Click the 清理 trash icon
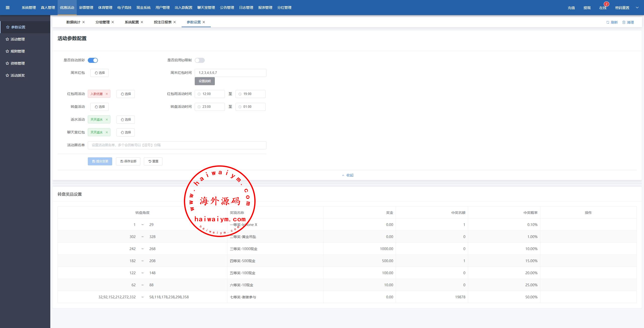644x328 pixels. click(624, 22)
